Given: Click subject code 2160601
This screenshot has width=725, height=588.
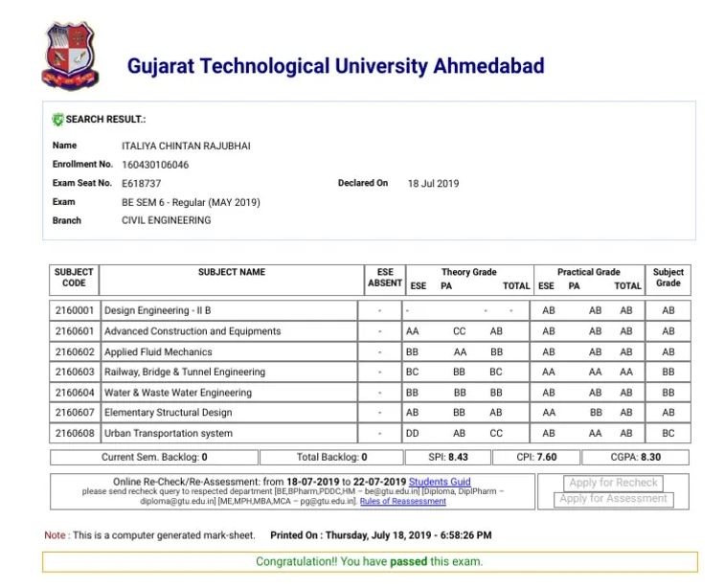Looking at the screenshot, I should point(75,331).
